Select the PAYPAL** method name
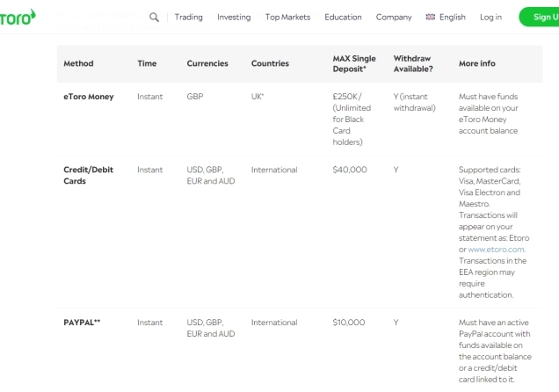Viewport: 559px width, 392px height. click(x=82, y=323)
